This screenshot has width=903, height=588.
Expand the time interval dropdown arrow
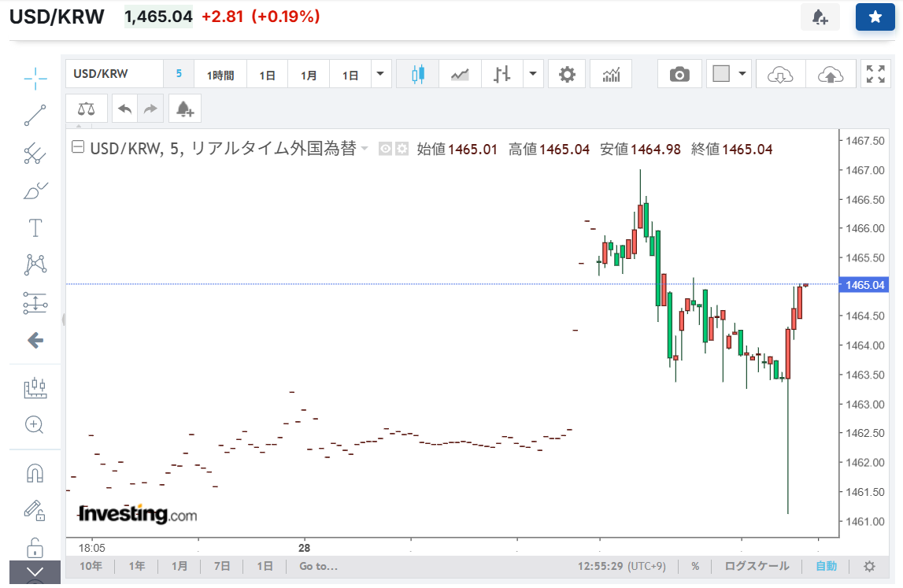380,75
